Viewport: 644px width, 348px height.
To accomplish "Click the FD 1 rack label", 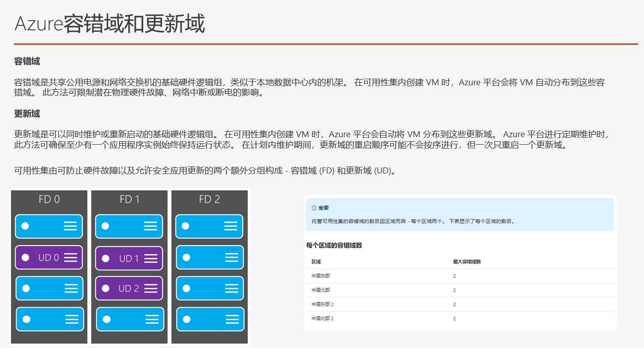I will click(129, 199).
